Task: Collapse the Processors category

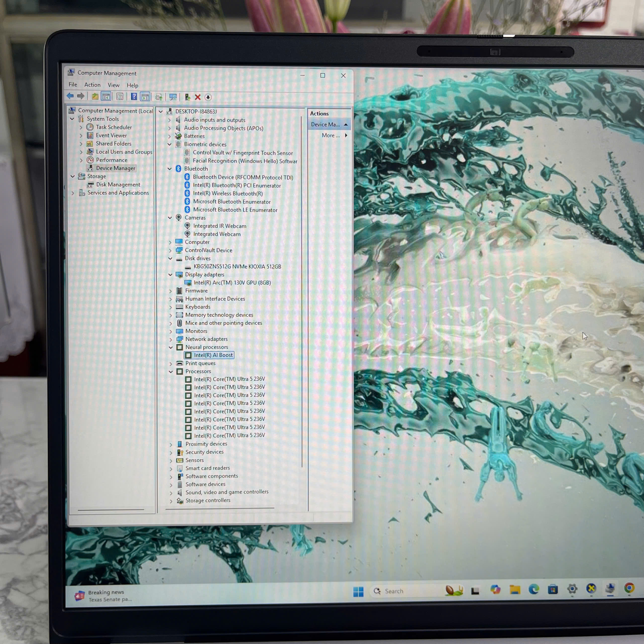Action: (x=171, y=371)
